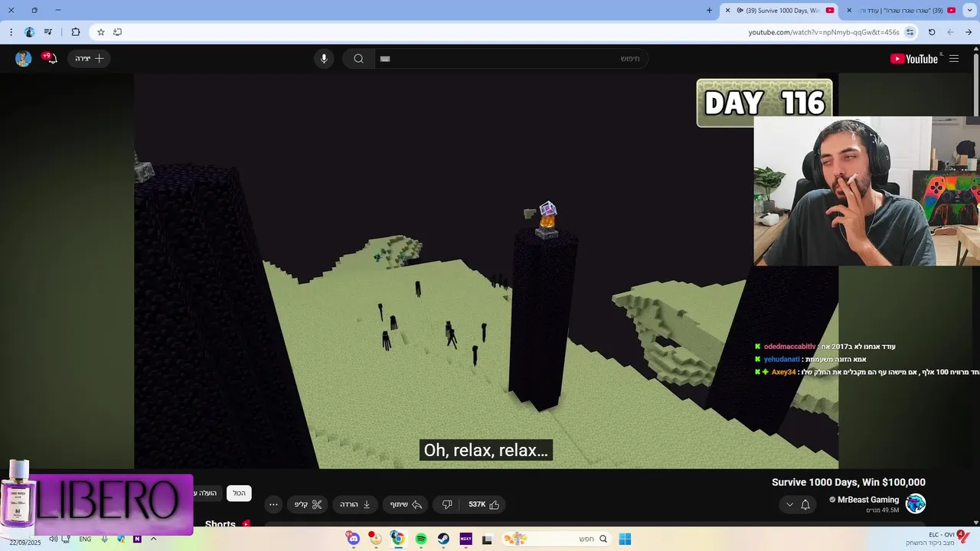Open Task View on the taskbar

(x=487, y=539)
